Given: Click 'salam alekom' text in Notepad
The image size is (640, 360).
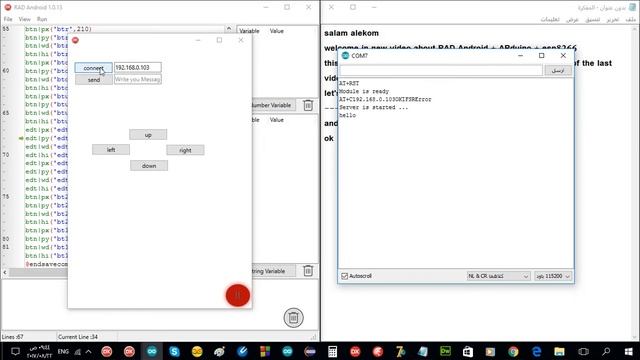Looking at the screenshot, I should [x=351, y=33].
